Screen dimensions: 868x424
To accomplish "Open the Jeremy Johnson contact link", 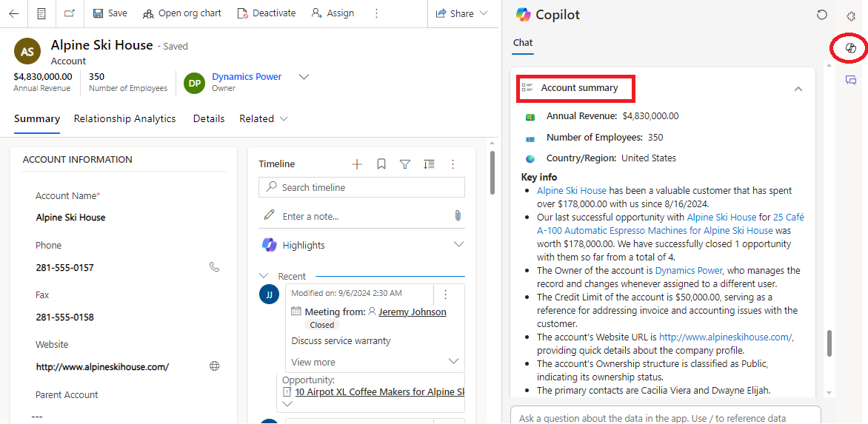I will (412, 312).
